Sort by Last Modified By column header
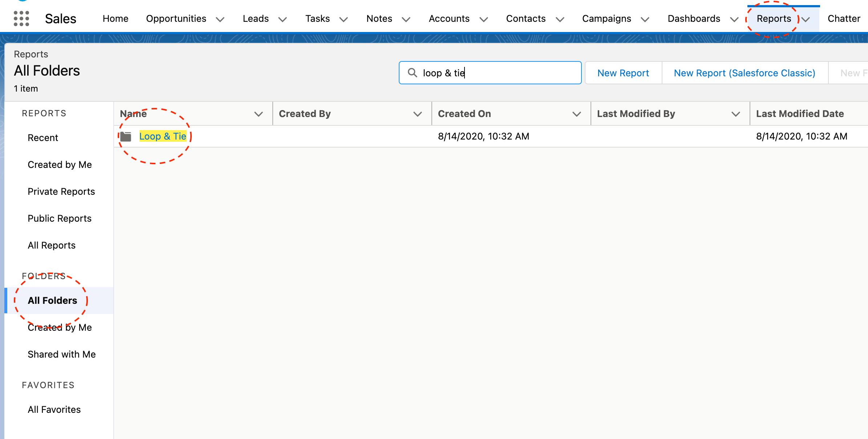 [x=636, y=114]
